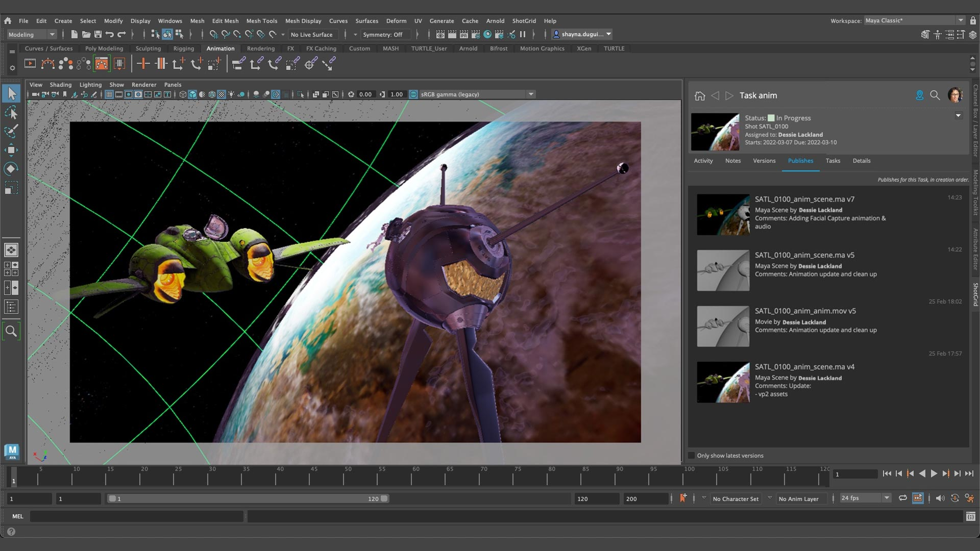
Task: Click the ShotGrid panel search magnifier
Action: [x=935, y=95]
